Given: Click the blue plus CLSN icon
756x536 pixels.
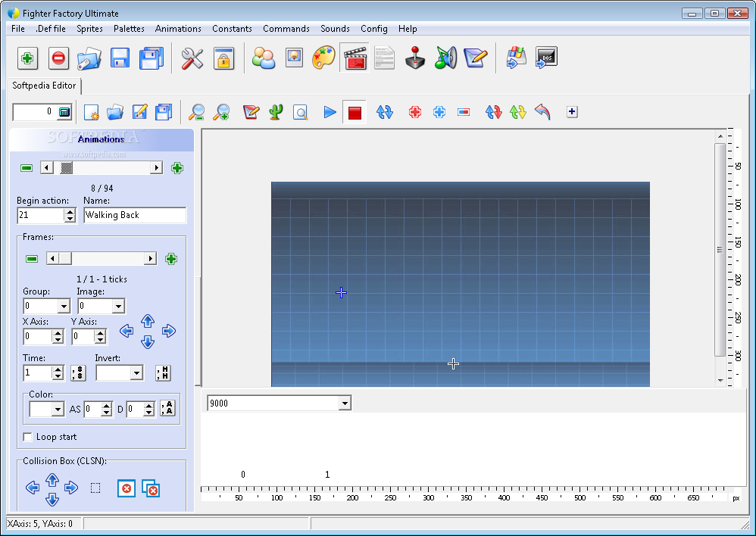Looking at the screenshot, I should [439, 112].
